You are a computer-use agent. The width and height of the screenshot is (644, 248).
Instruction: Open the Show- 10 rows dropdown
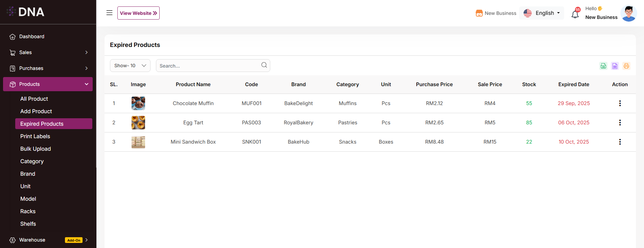click(130, 66)
